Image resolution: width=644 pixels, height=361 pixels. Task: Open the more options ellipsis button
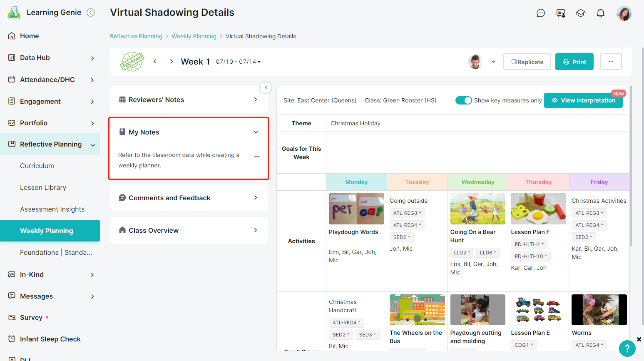tap(611, 62)
